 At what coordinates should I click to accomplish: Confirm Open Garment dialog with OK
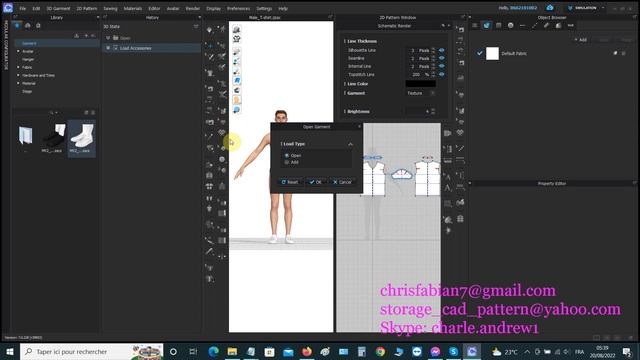(316, 182)
